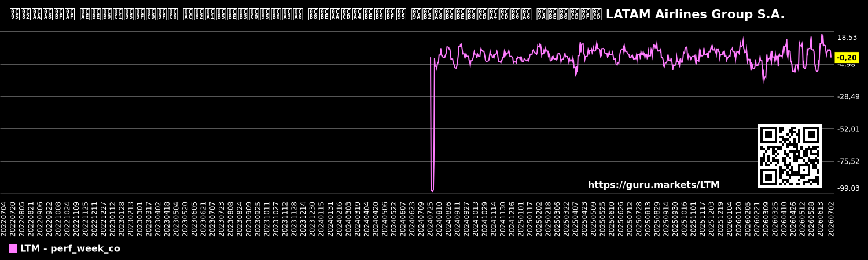Click the 20240506 date label on x-axis
Image resolution: width=868 pixels, height=260 pixels.
tap(385, 218)
